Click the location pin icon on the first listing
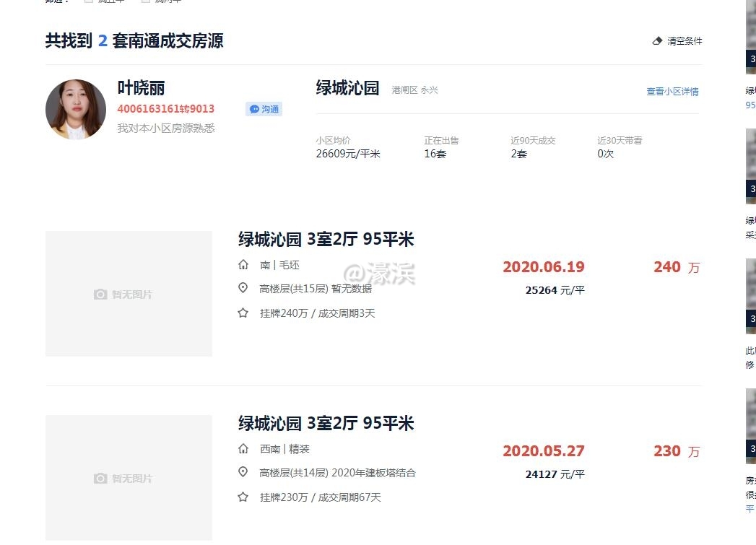Image resolution: width=756 pixels, height=545 pixels. point(243,288)
